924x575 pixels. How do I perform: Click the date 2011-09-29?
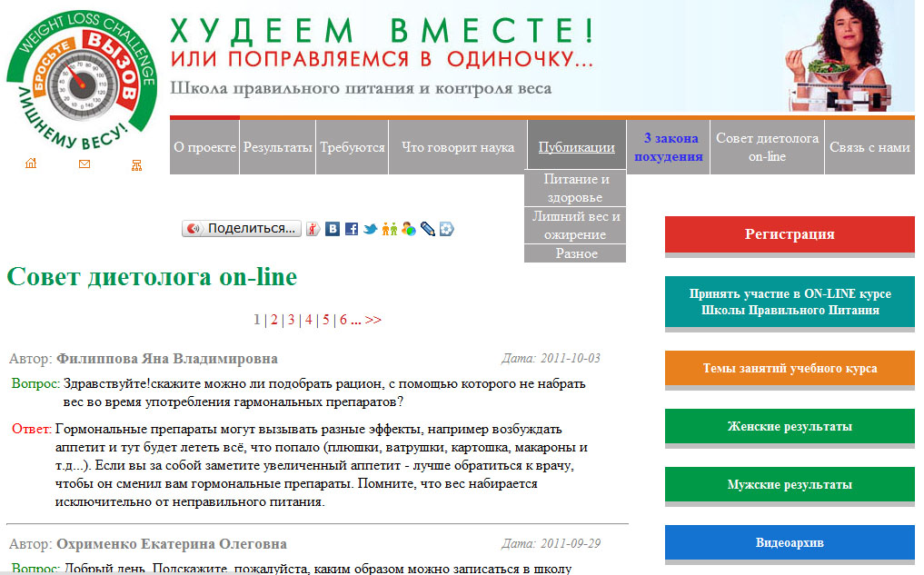(571, 543)
